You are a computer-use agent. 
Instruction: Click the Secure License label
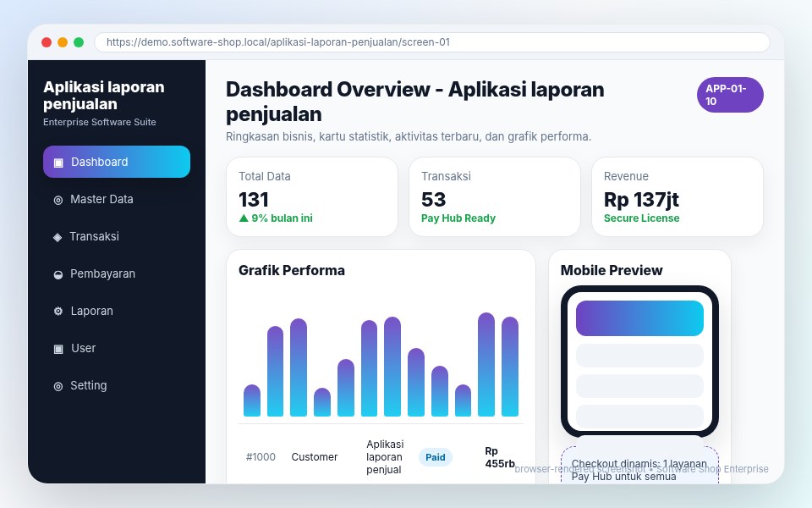642,218
